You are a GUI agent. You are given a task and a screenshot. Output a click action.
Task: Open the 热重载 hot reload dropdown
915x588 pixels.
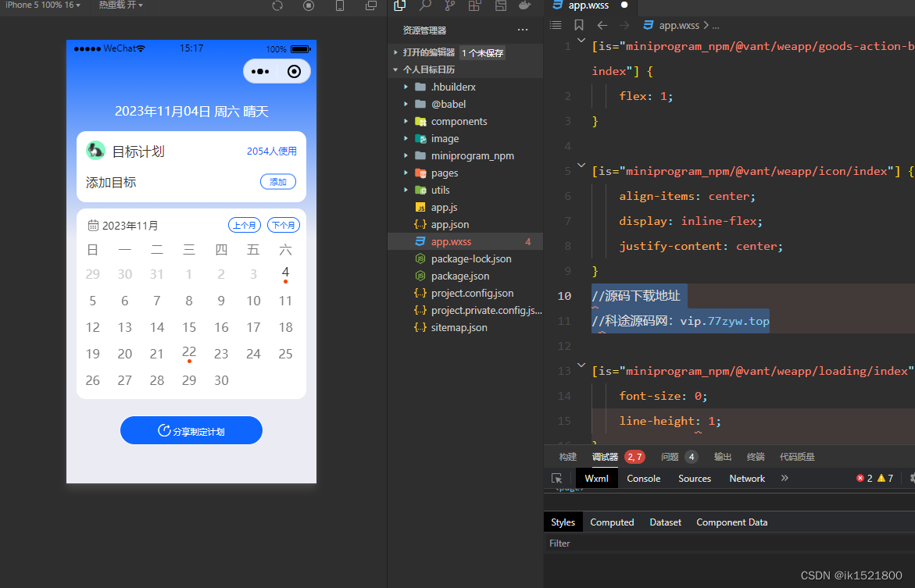[x=121, y=5]
